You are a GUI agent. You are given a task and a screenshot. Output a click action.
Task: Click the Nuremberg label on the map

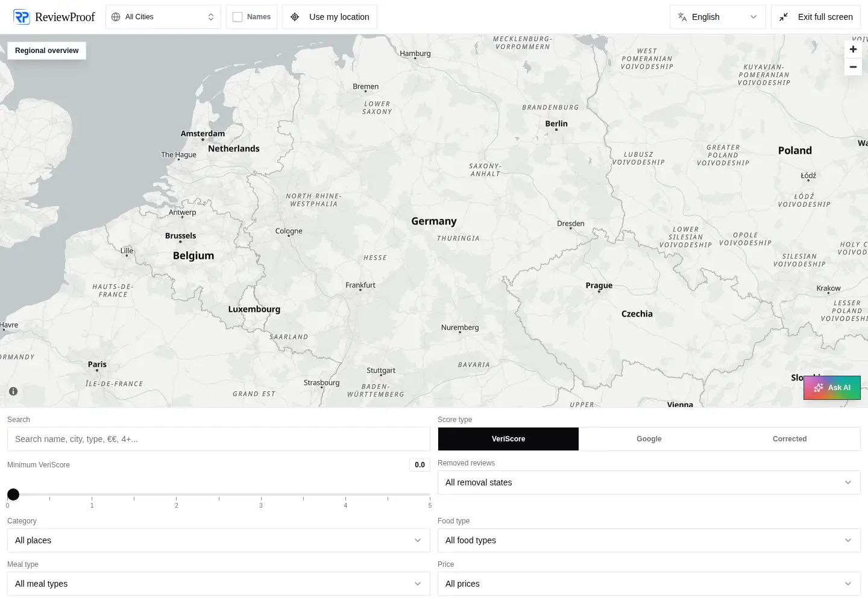pyautogui.click(x=460, y=327)
